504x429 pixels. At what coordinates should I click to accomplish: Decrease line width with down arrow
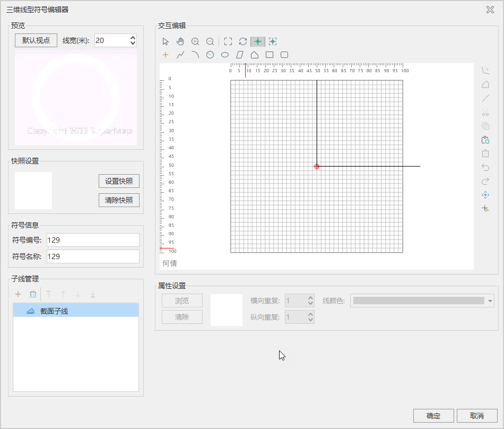(x=133, y=44)
